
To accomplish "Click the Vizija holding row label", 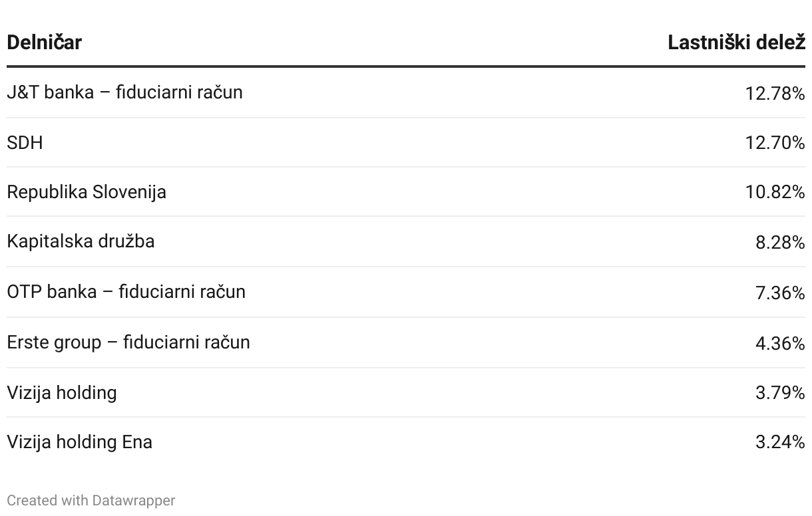I will click(62, 392).
